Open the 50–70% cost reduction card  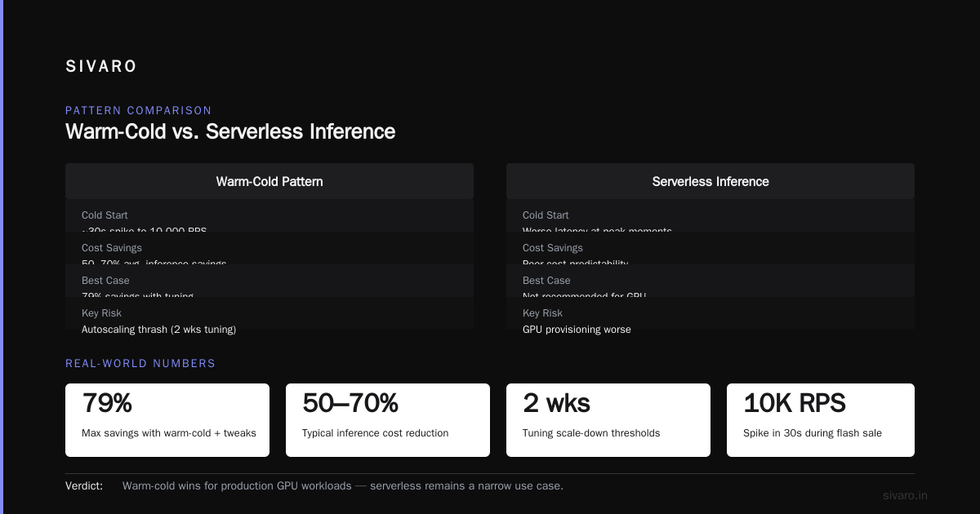pyautogui.click(x=388, y=420)
